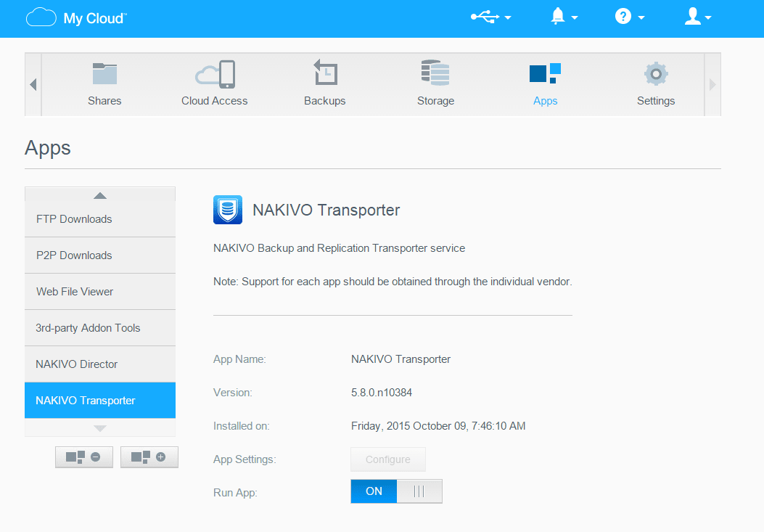
Task: Expand the user dropdown arrow
Action: (x=708, y=17)
